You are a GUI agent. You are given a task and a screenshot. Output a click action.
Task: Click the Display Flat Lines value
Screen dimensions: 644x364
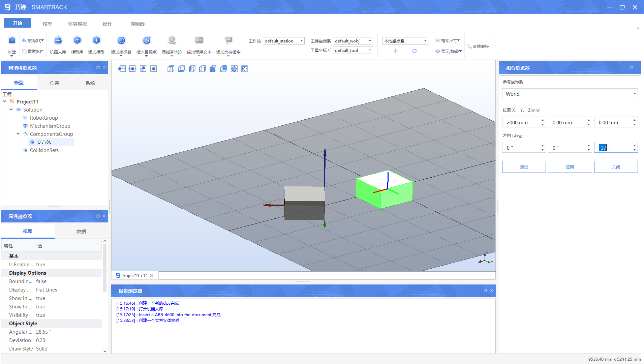point(47,290)
